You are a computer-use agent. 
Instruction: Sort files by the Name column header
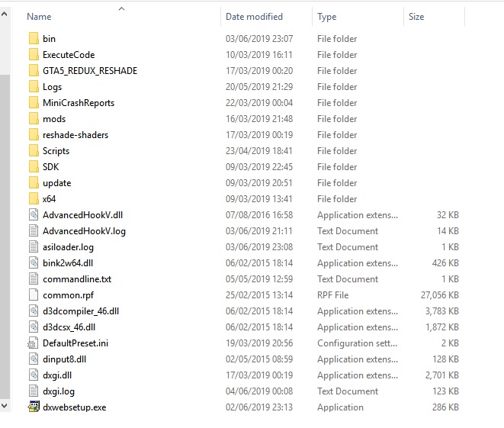click(x=39, y=17)
